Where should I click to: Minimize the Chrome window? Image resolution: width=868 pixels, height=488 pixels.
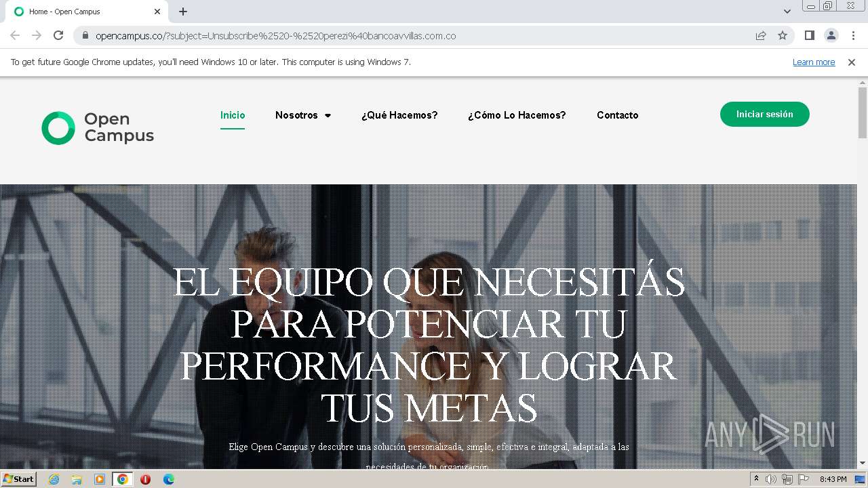click(x=811, y=6)
